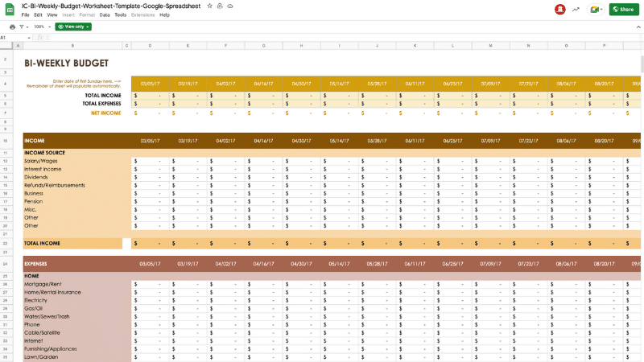Click the move-to-folder icon beside title
The width and height of the screenshot is (644, 362).
coord(220,6)
